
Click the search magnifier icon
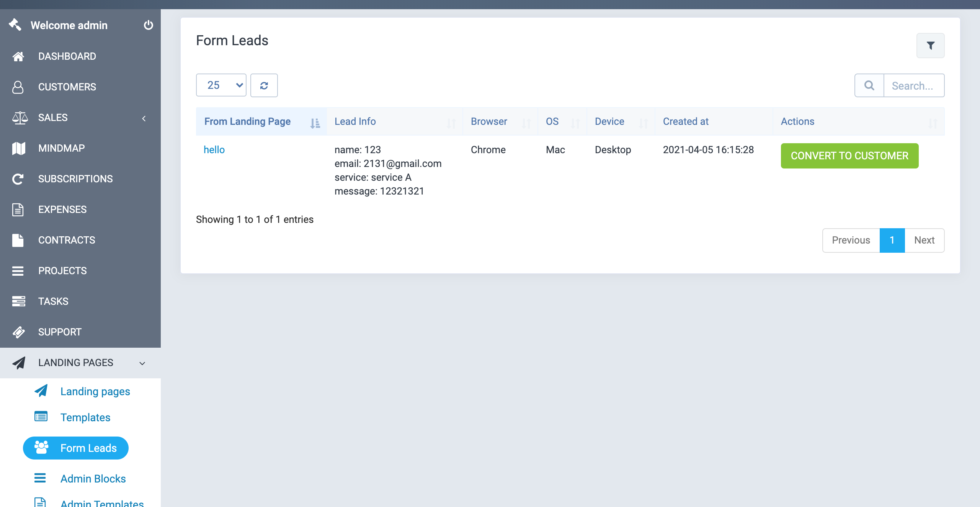coord(869,85)
